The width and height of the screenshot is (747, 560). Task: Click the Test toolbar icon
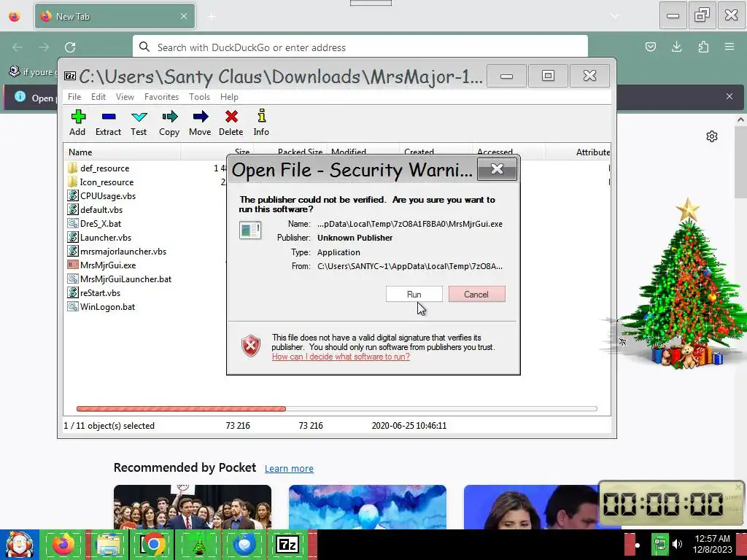click(x=139, y=122)
